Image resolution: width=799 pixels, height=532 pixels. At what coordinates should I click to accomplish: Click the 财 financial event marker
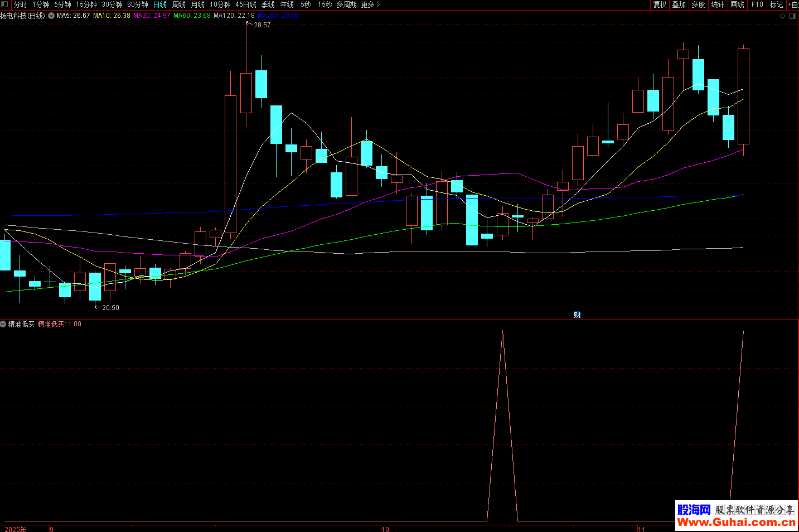coord(577,315)
